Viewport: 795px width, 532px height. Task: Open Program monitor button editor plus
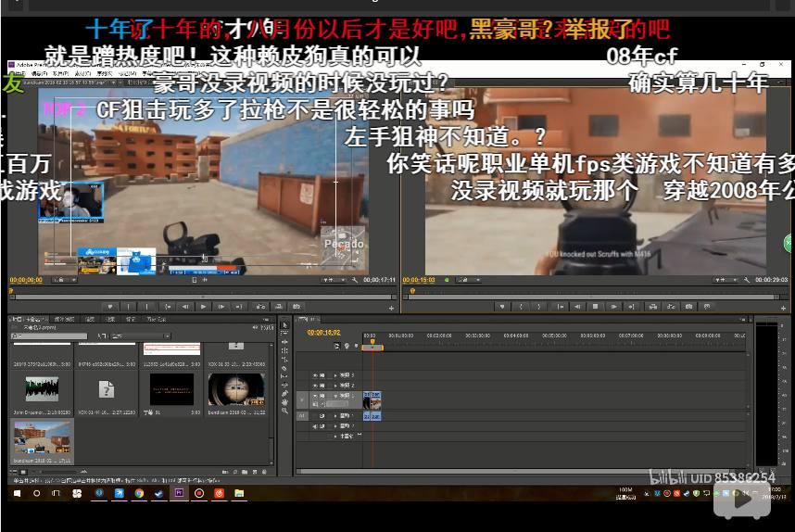(x=784, y=308)
